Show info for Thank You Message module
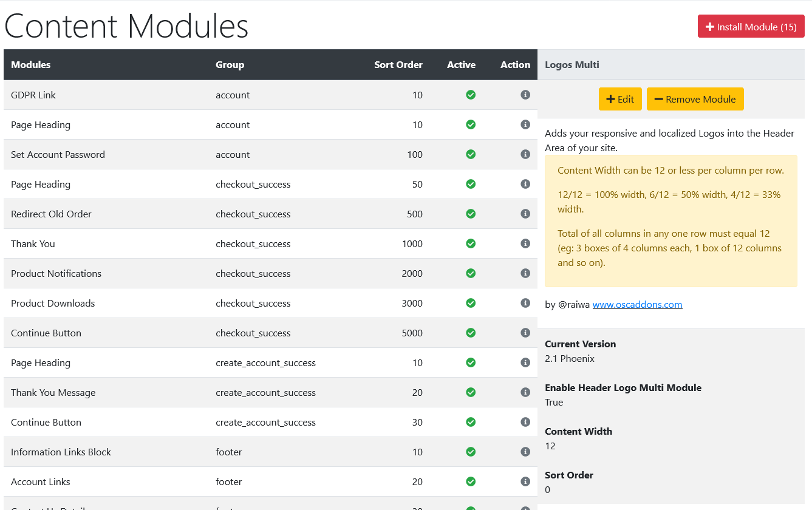Viewport: 812px width, 510px height. [x=525, y=392]
